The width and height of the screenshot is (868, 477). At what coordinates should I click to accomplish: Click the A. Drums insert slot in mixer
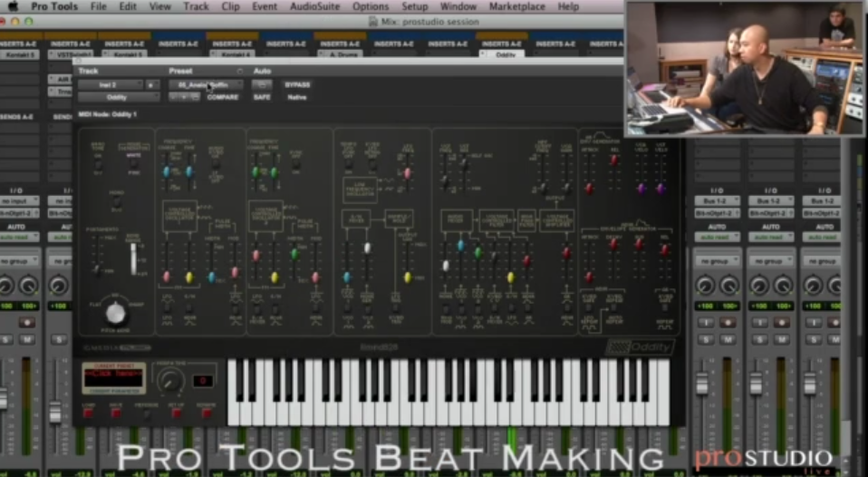click(340, 54)
